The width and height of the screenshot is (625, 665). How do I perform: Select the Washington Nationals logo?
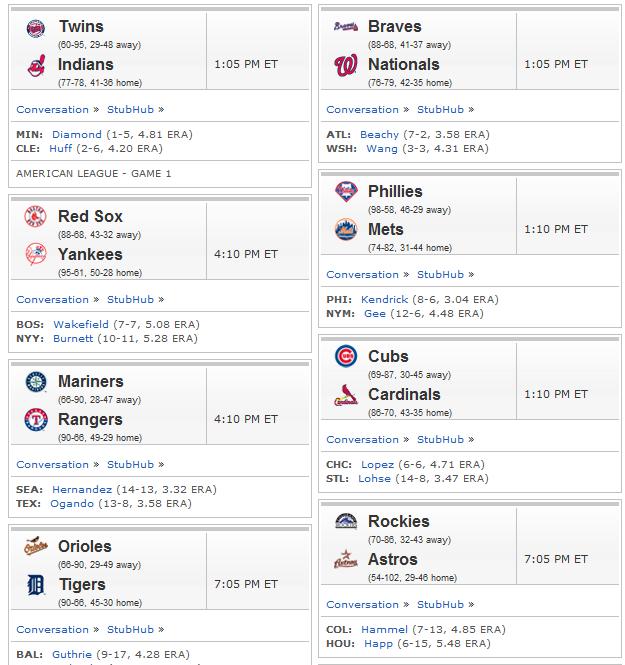pyautogui.click(x=346, y=65)
